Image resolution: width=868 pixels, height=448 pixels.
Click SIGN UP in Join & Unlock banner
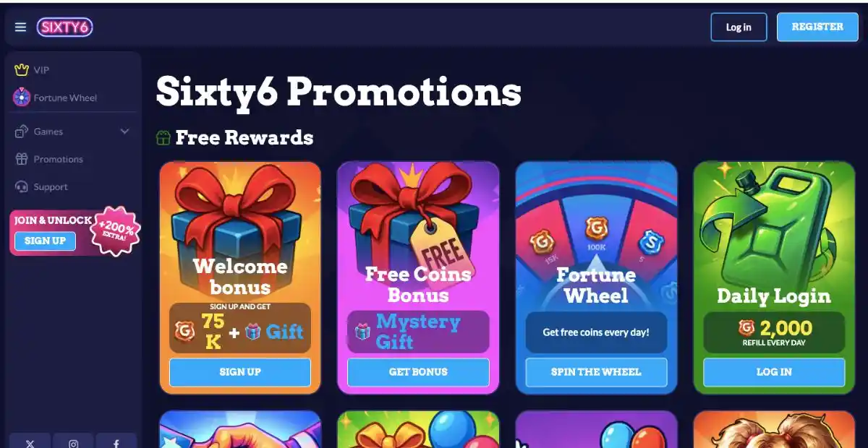45,241
